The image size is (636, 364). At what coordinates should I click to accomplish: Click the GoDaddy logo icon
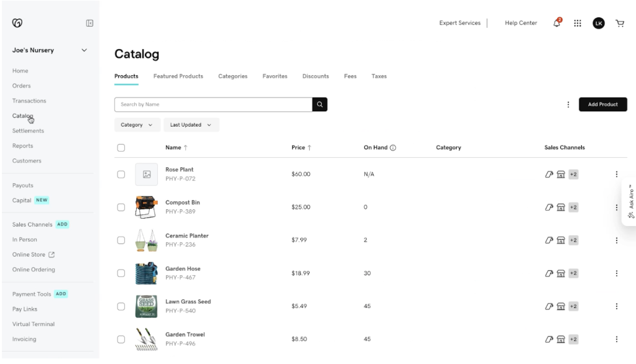point(17,23)
